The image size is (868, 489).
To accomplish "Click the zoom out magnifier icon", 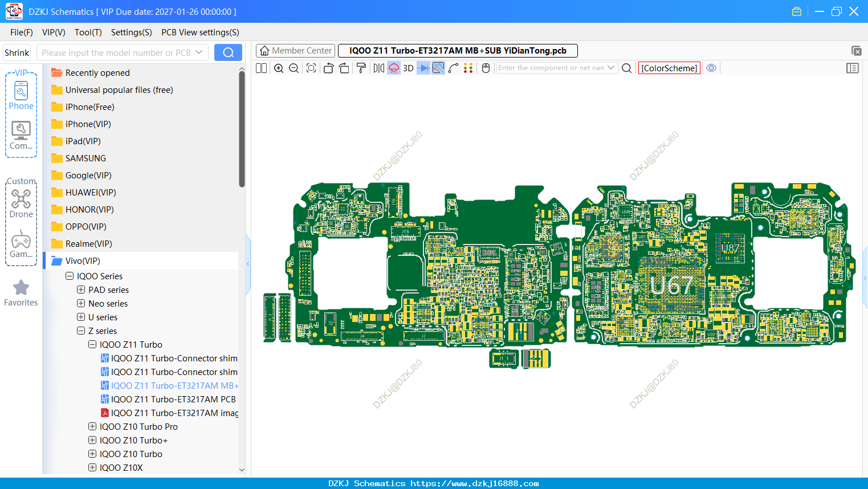I will click(294, 68).
